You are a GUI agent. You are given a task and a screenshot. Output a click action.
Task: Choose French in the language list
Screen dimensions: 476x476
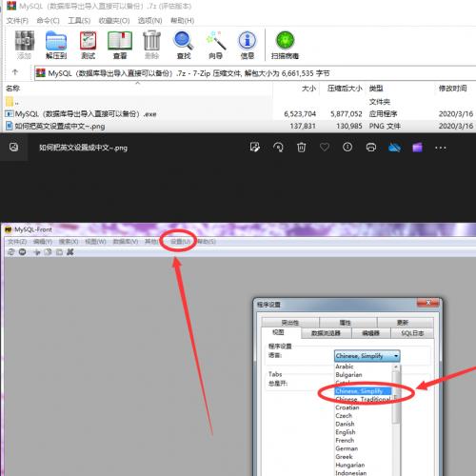345,441
